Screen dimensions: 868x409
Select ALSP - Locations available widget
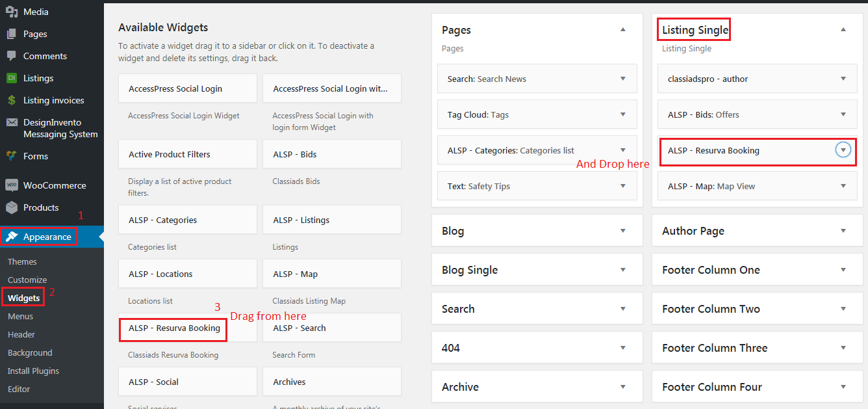pyautogui.click(x=188, y=274)
